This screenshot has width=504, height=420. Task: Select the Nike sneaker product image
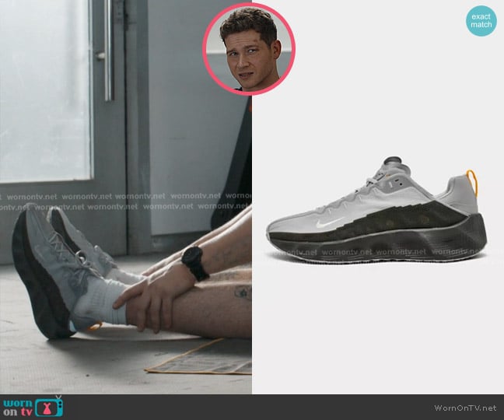click(x=376, y=210)
